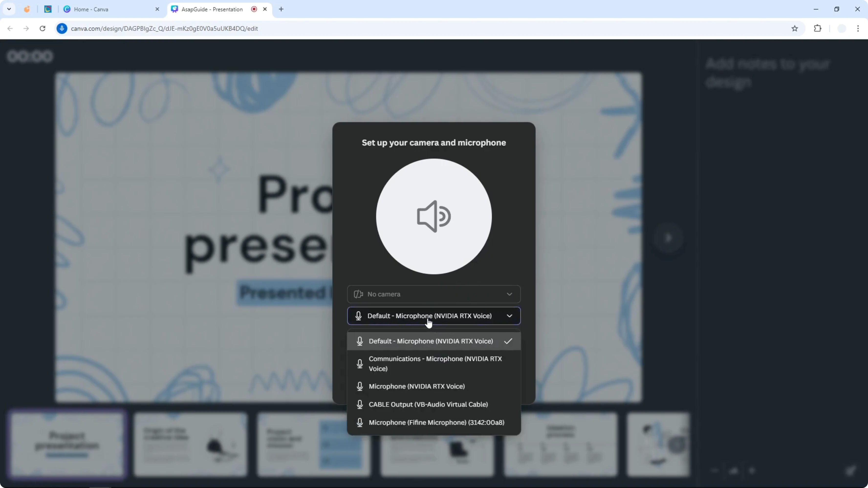Image resolution: width=868 pixels, height=488 pixels.
Task: Click the speaker preview circle
Action: click(434, 216)
